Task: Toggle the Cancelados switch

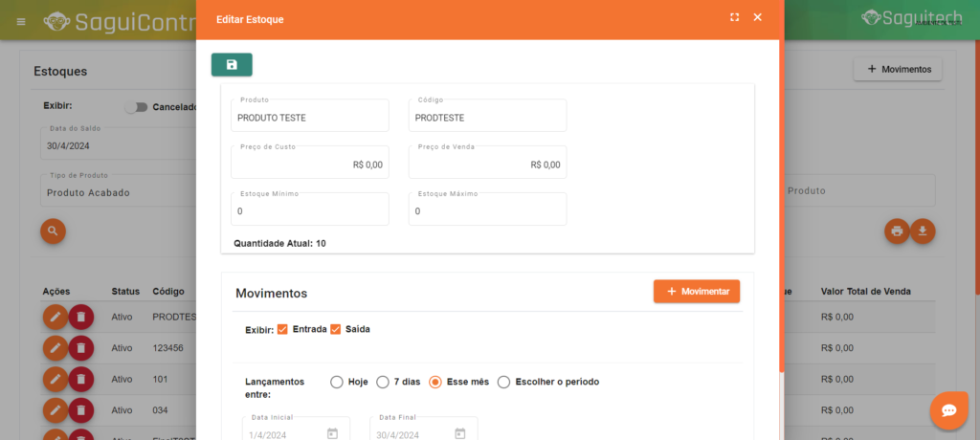Action: tap(136, 107)
